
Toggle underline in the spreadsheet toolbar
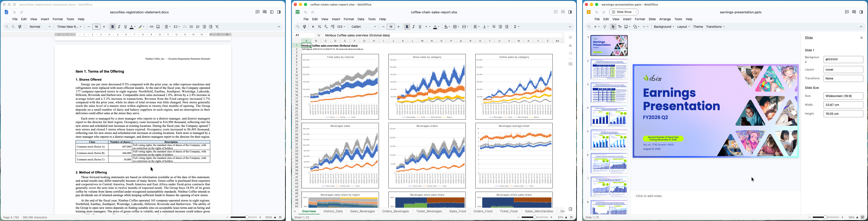[420, 27]
